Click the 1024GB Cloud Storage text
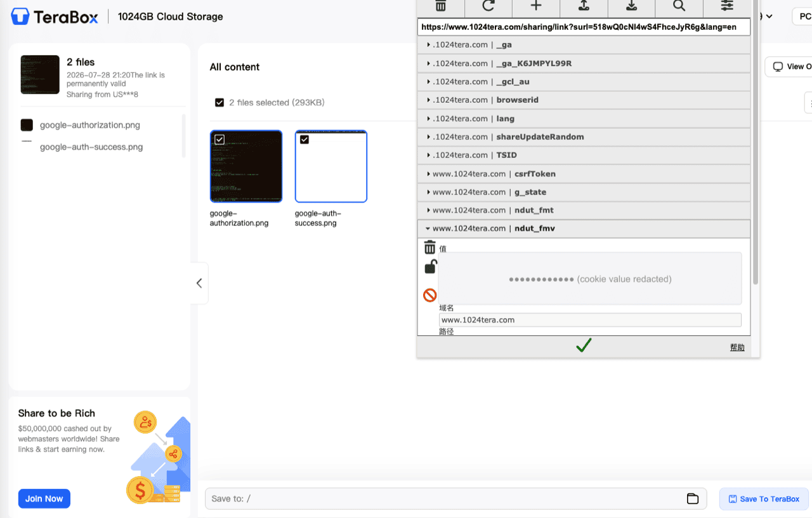Image resolution: width=812 pixels, height=518 pixels. point(171,17)
